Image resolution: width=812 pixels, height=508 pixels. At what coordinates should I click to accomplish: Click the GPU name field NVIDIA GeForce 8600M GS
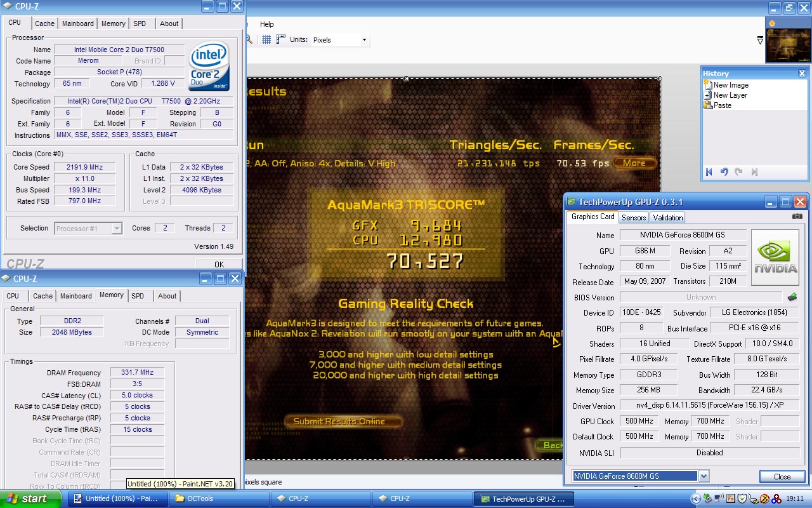pyautogui.click(x=683, y=235)
